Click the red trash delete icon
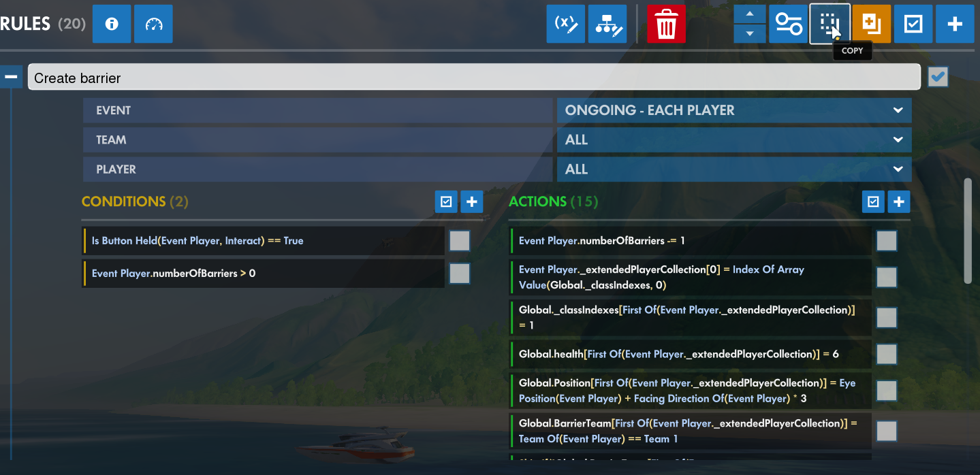The image size is (980, 475). pyautogui.click(x=666, y=24)
